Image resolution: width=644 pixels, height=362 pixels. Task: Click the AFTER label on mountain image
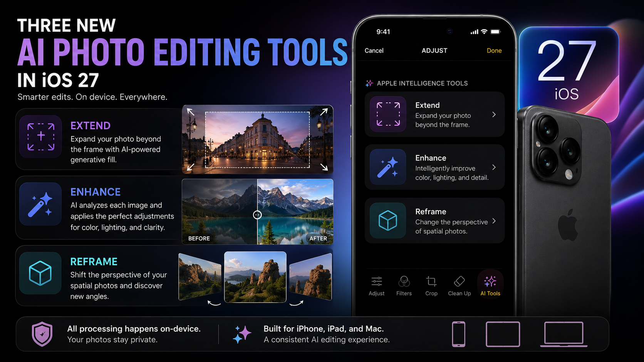[318, 239]
